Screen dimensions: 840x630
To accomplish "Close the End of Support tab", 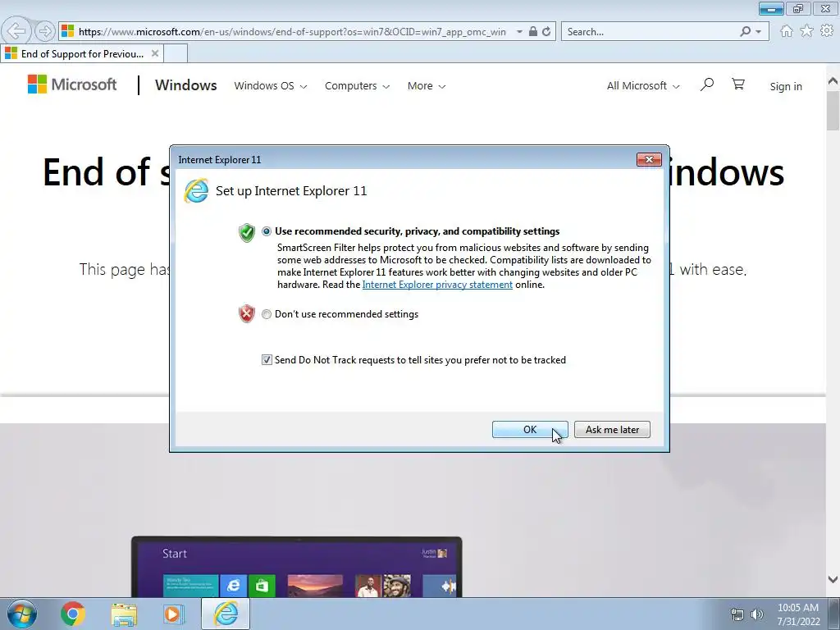I will [155, 53].
